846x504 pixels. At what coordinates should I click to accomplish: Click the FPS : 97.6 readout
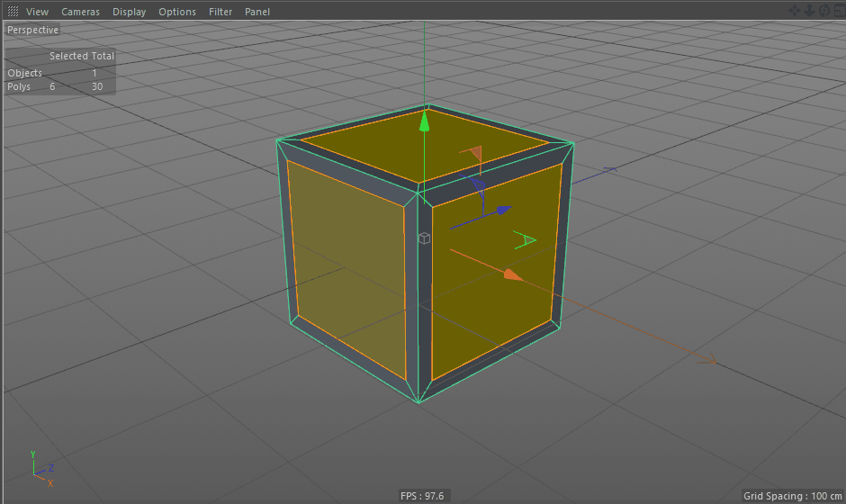point(422,495)
